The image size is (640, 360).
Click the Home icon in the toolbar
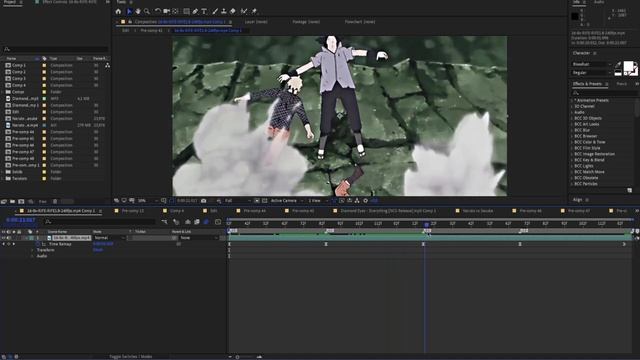point(118,11)
